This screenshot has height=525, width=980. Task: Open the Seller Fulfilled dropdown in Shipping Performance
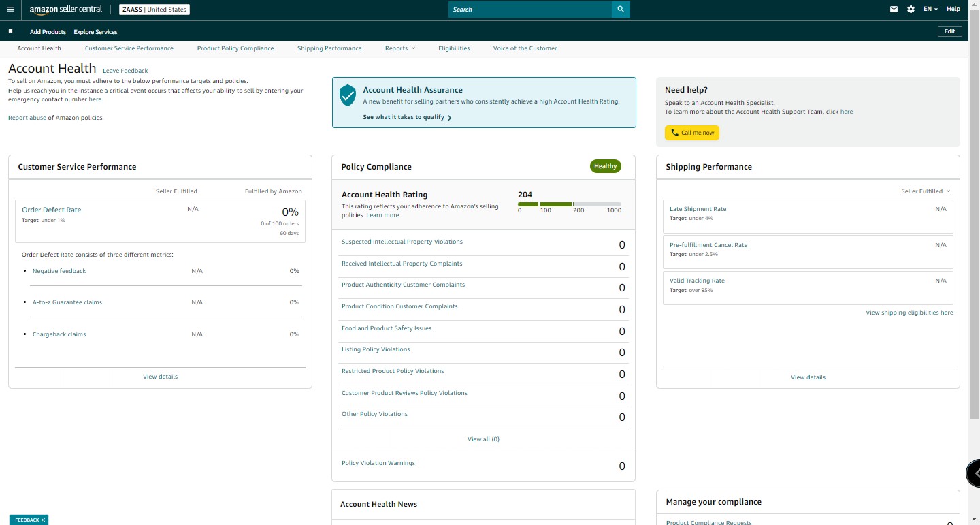click(x=926, y=191)
